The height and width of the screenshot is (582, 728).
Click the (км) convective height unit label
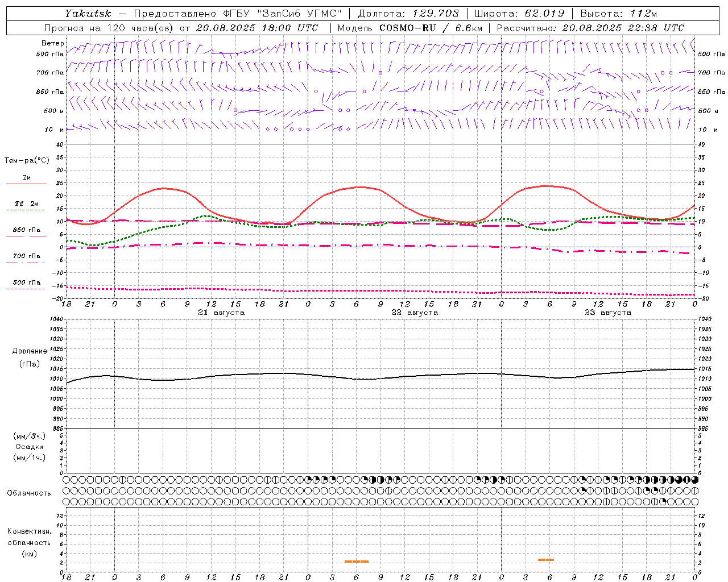point(29,554)
